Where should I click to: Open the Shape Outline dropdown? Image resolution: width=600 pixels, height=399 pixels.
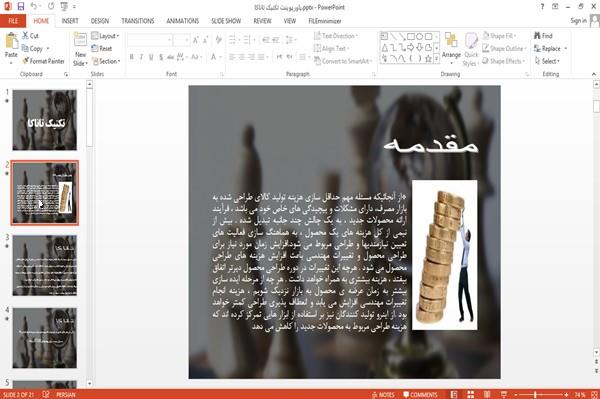(x=504, y=49)
